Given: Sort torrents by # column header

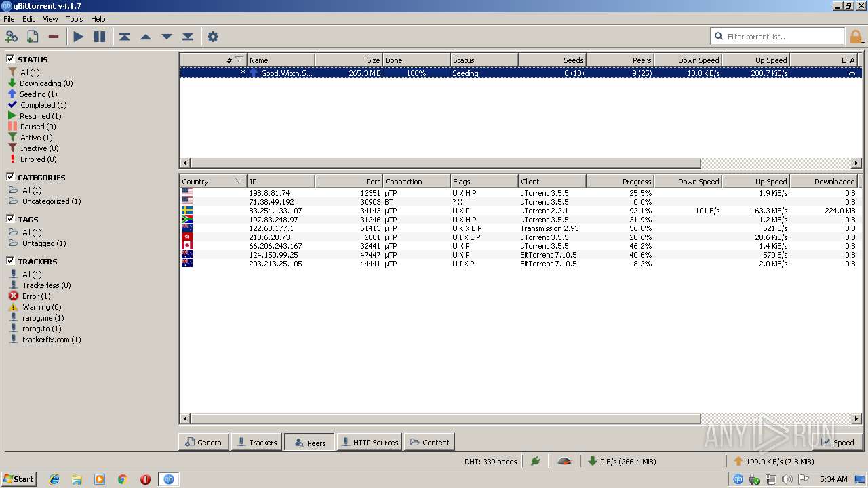Looking at the screenshot, I should (213, 60).
